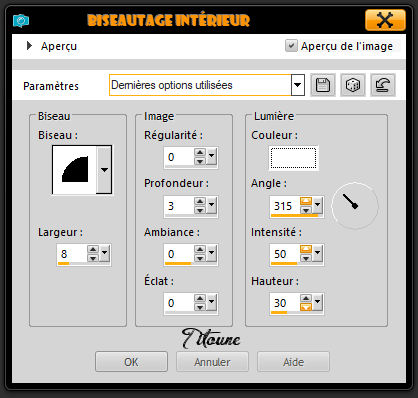
Task: Toggle the Aperçu de l'image checkbox
Action: [x=291, y=46]
